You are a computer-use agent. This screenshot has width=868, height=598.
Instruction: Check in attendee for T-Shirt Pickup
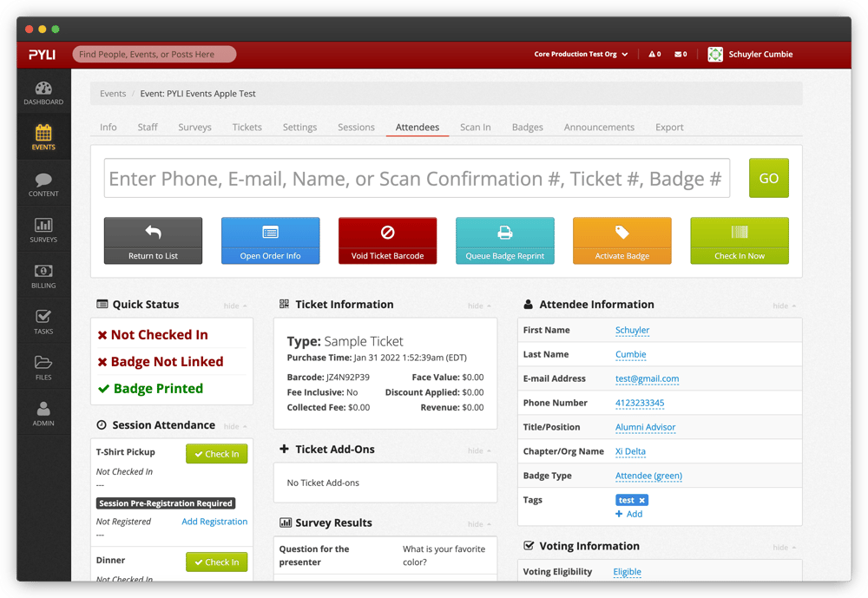pyautogui.click(x=216, y=454)
